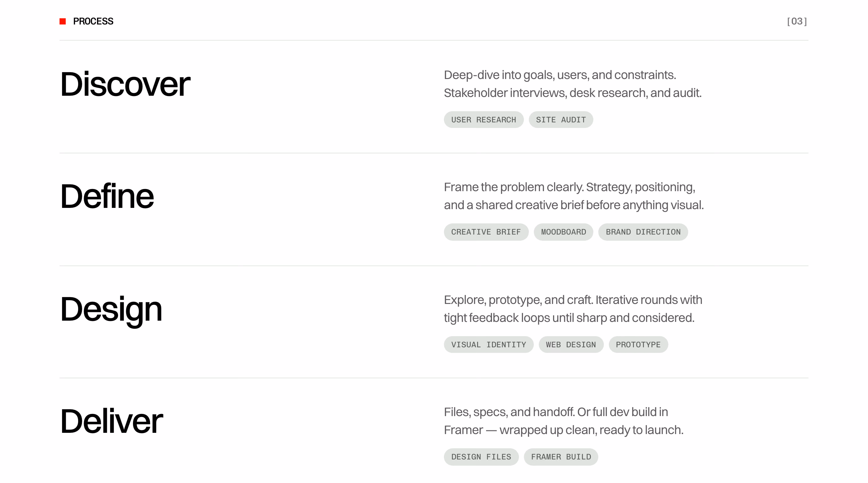Select the CREATIVE BRIEF tag
This screenshot has width=868, height=483.
coord(486,232)
